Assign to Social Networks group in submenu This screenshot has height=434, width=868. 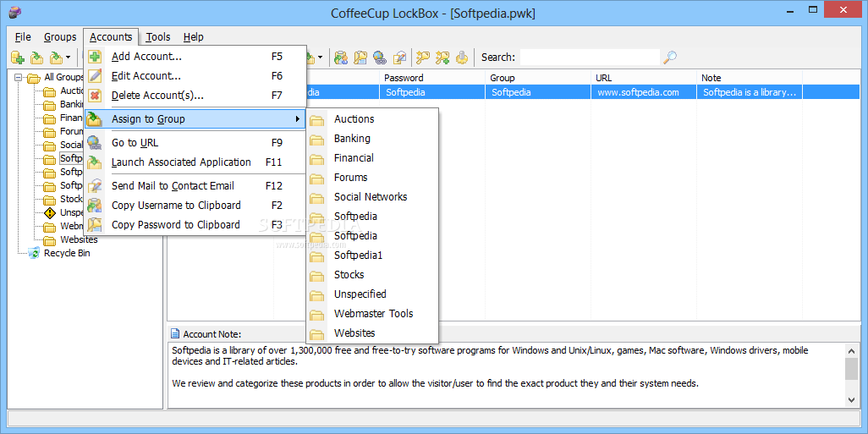pos(372,196)
